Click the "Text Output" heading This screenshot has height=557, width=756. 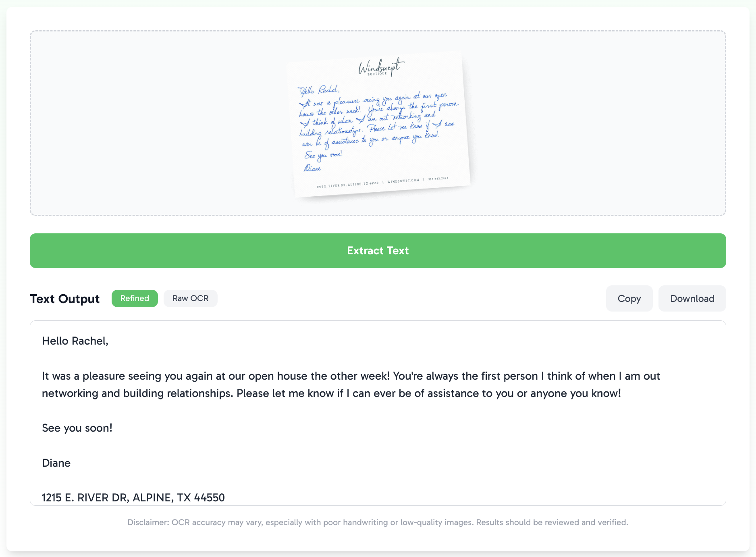click(x=64, y=299)
